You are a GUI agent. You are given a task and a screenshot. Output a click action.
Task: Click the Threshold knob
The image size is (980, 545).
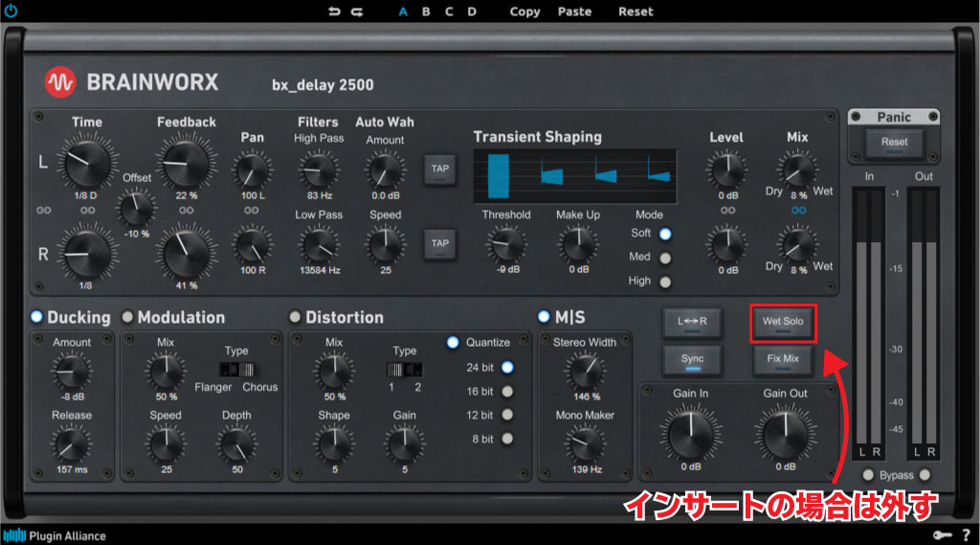(506, 244)
